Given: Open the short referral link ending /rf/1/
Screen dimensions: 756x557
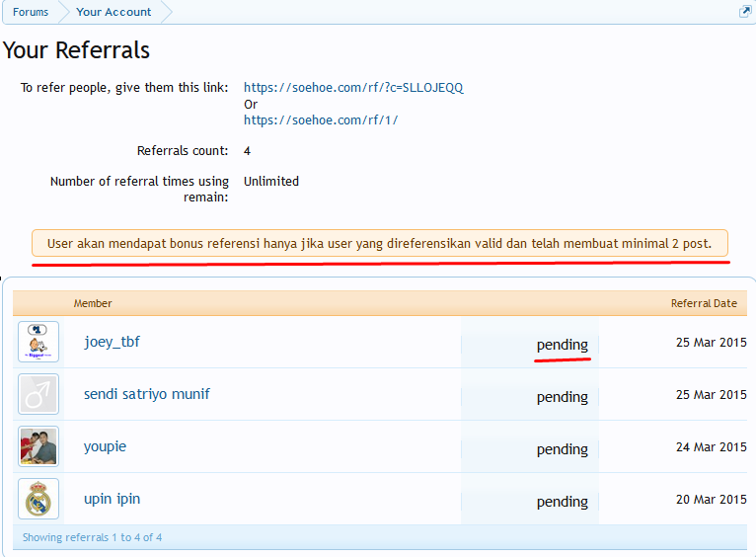Looking at the screenshot, I should pos(321,119).
